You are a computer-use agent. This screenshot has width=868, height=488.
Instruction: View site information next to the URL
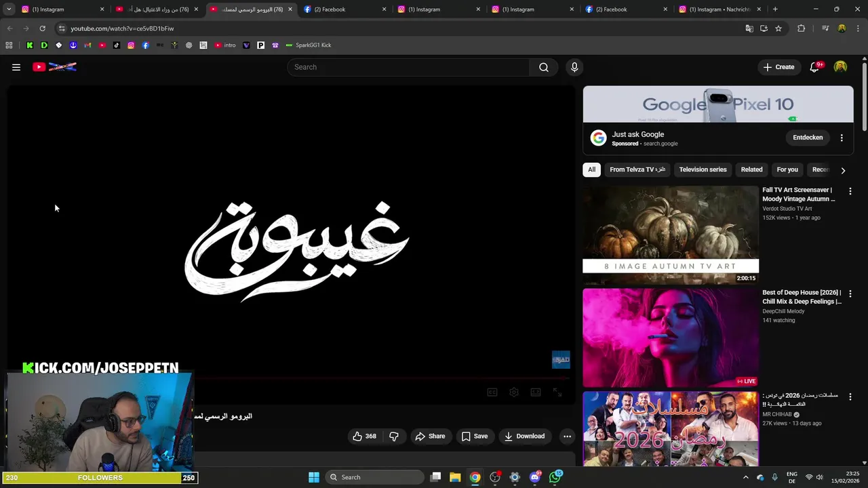pos(62,28)
